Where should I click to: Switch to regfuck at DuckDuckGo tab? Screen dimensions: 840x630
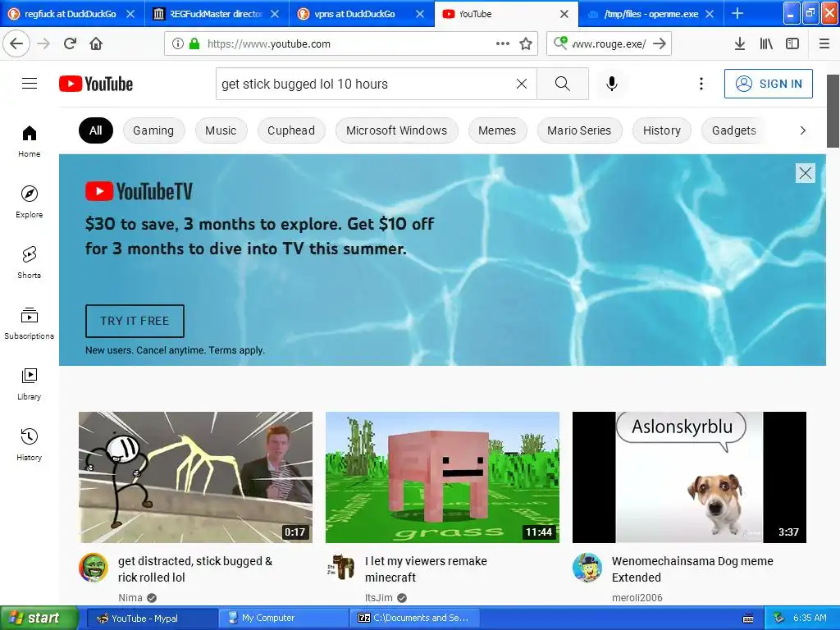(72, 14)
